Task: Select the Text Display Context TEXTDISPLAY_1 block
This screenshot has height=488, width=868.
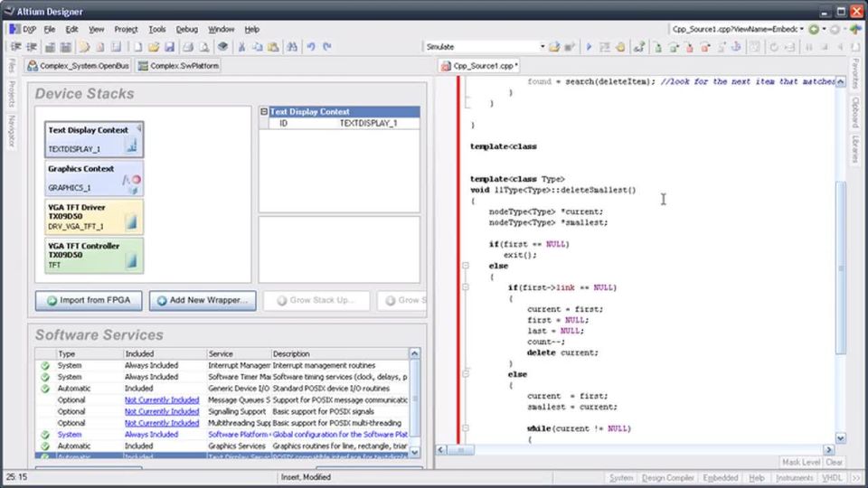Action: click(93, 139)
